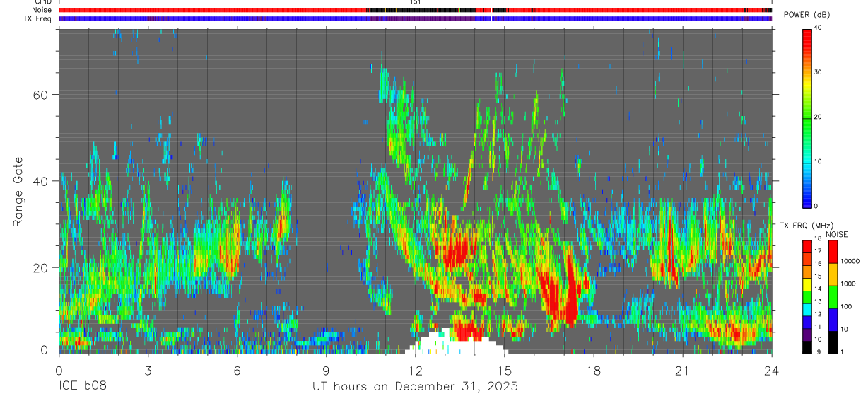Click the 'UT hours on December 31, 2025' label

[416, 387]
